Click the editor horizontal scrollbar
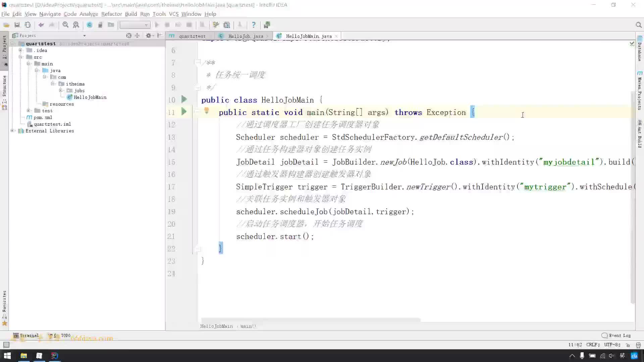Screen dimensions: 644x362 [x=311, y=320]
